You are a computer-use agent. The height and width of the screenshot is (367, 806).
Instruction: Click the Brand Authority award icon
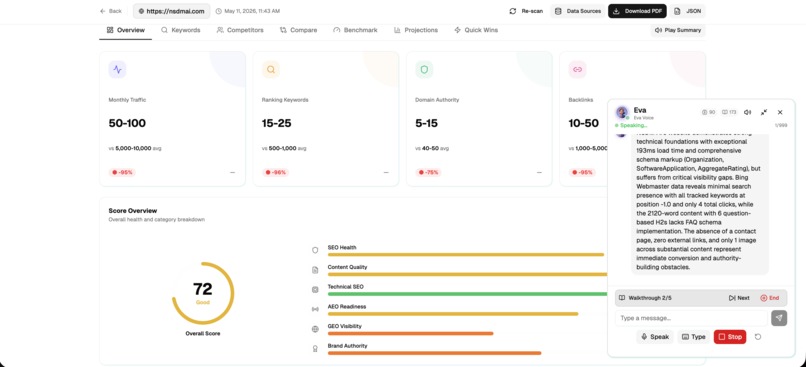(x=315, y=348)
